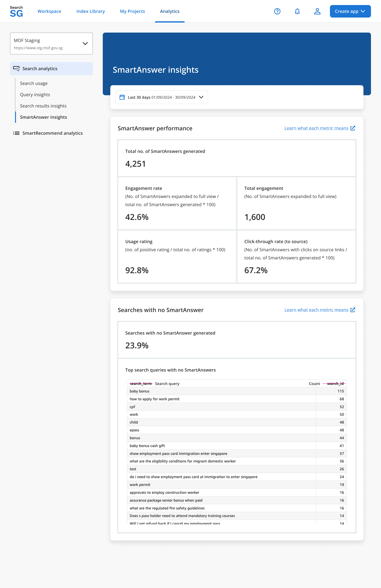
Task: Open Search usage in the sidebar
Action: click(34, 83)
